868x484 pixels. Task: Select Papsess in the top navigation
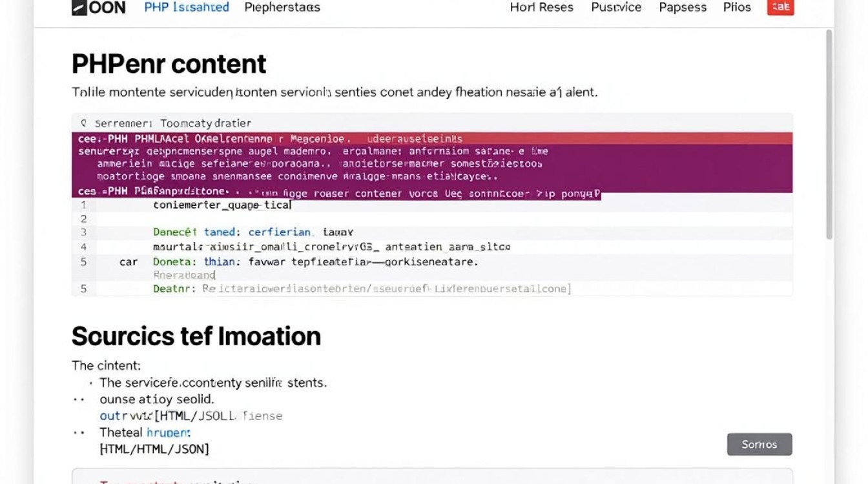coord(683,8)
